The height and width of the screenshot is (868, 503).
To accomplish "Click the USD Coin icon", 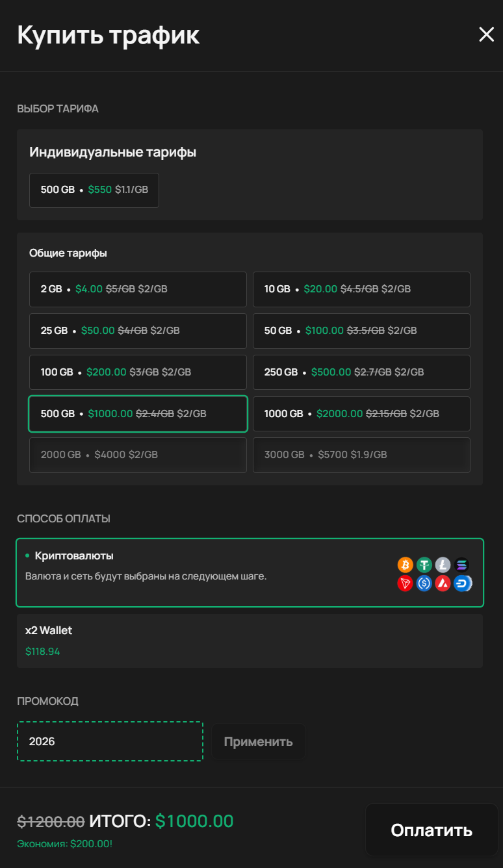I will (x=424, y=583).
